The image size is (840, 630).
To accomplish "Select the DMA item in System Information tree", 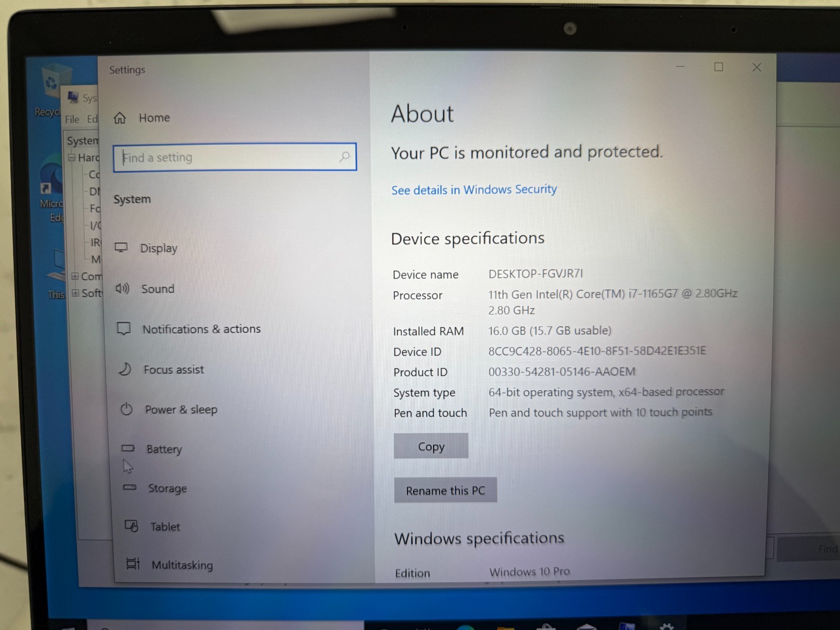I will click(94, 192).
